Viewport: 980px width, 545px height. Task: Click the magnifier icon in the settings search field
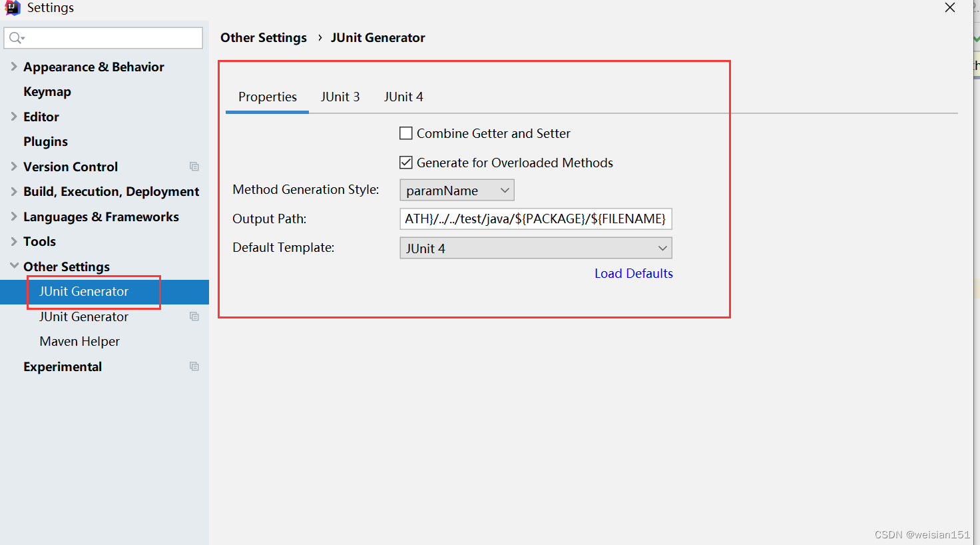pos(13,38)
